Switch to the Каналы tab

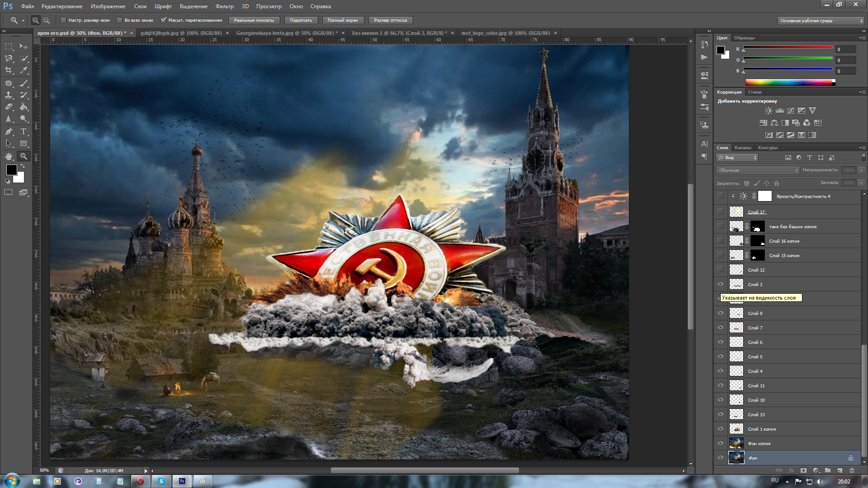[x=743, y=148]
